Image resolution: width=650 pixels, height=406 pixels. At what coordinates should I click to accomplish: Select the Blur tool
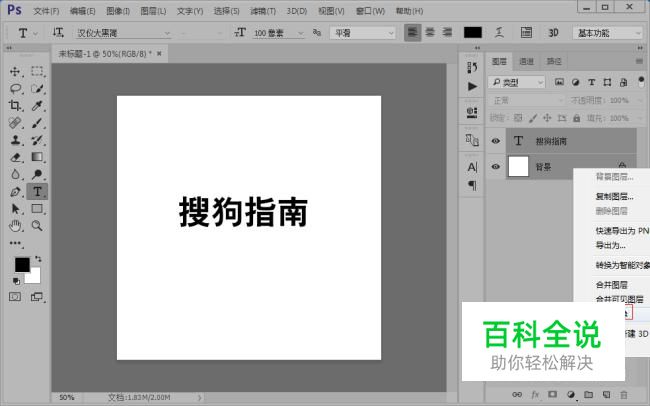(x=15, y=174)
